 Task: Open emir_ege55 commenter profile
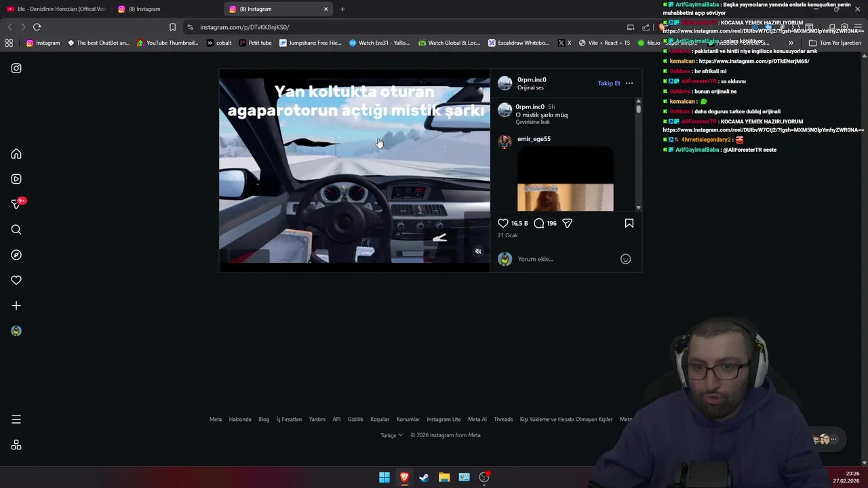click(x=534, y=139)
